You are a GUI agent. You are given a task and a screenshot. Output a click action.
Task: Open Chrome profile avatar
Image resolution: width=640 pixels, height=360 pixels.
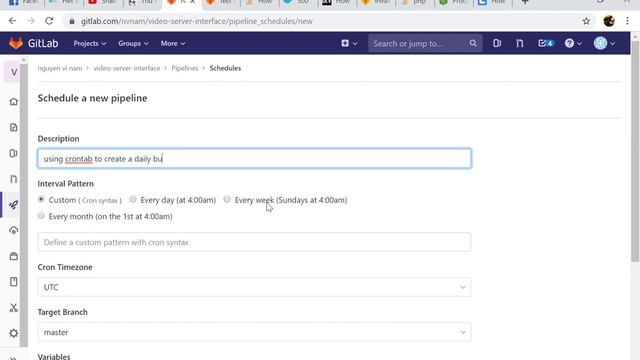click(x=609, y=21)
